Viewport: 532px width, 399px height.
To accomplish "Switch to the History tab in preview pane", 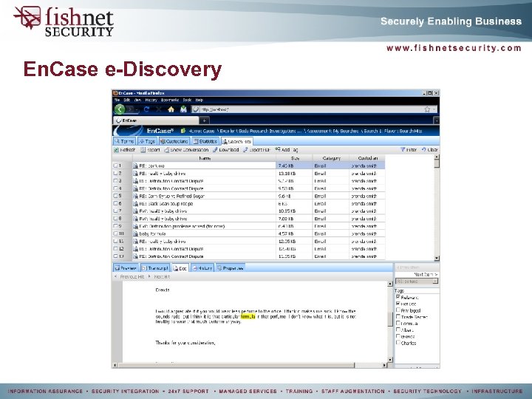I will (x=202, y=268).
